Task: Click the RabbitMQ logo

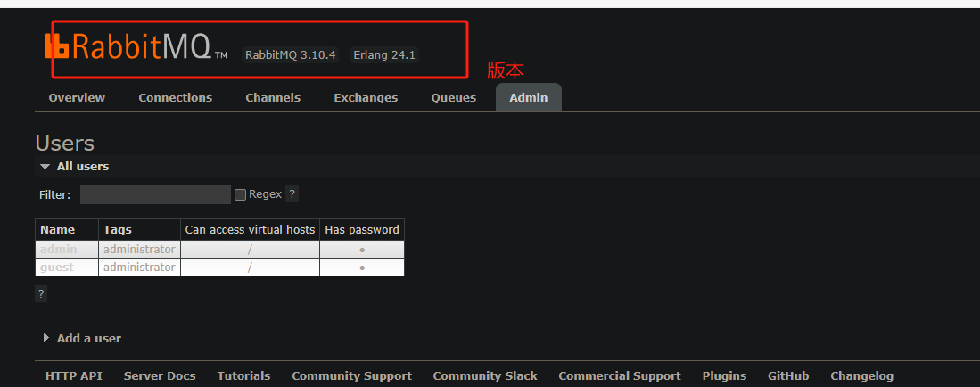Action: 136,47
